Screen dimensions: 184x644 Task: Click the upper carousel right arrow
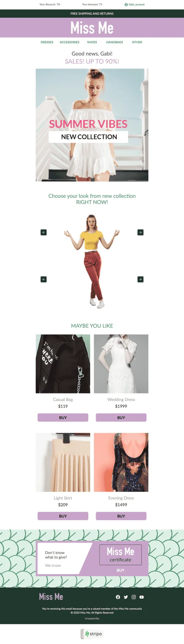click(140, 232)
